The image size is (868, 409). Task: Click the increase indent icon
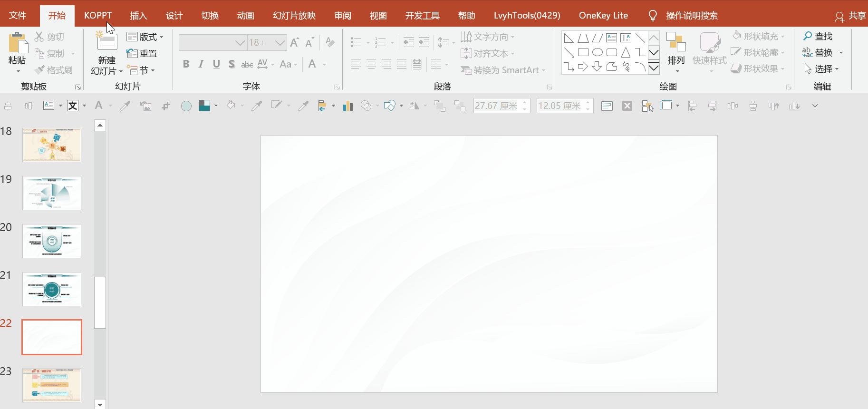click(424, 42)
